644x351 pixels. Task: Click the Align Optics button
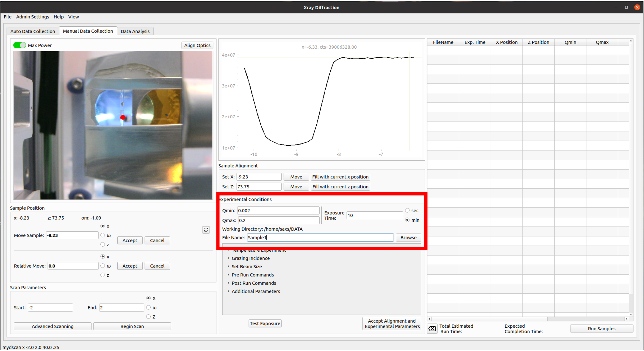click(x=197, y=45)
